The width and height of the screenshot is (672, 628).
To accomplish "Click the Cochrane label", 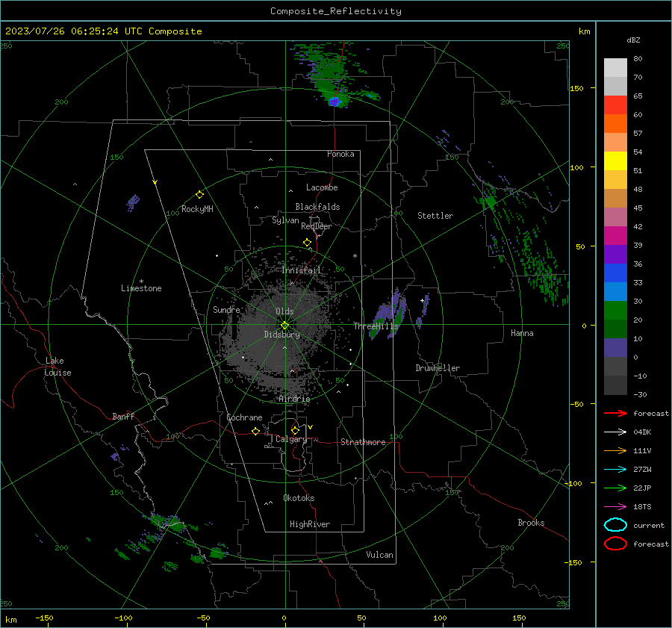I will pyautogui.click(x=244, y=417).
